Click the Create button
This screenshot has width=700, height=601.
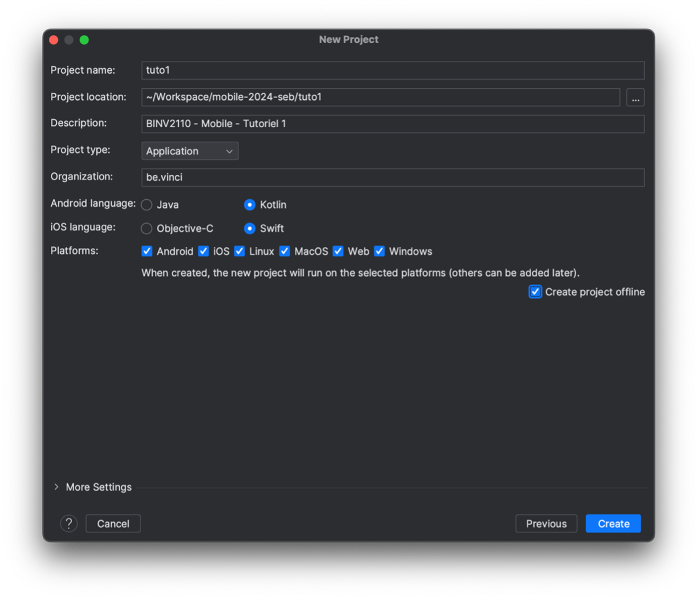tap(613, 523)
